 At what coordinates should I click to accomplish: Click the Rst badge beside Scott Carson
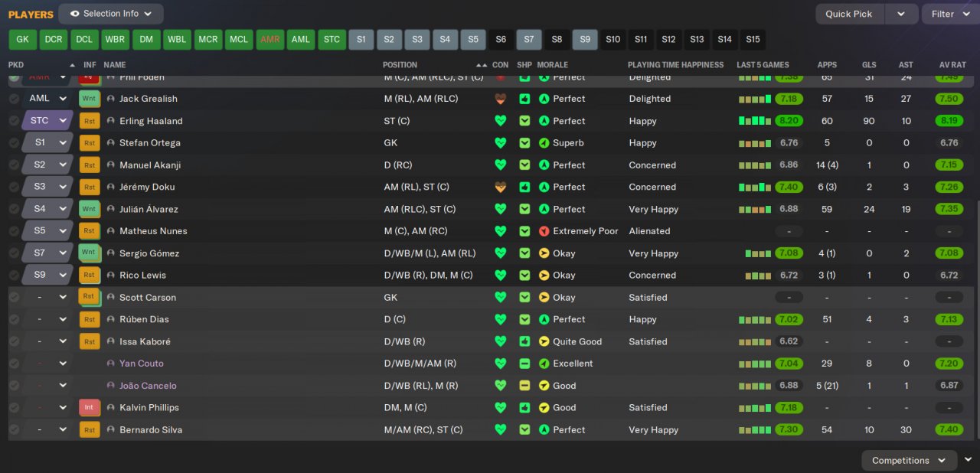tap(90, 297)
